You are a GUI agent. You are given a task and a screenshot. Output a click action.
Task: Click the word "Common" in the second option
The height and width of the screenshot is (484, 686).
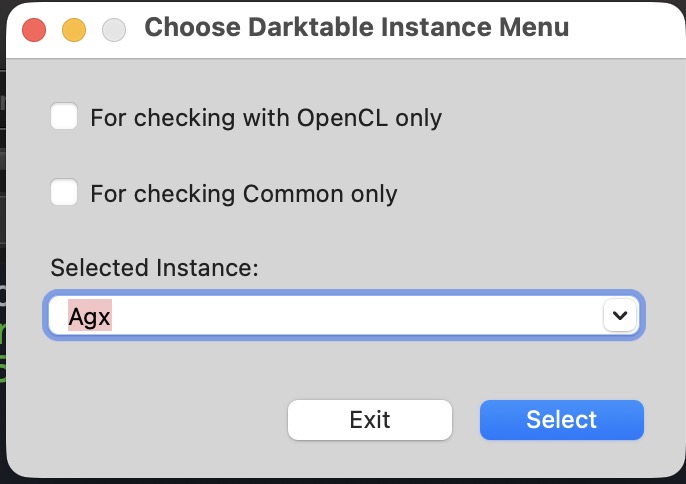coord(284,193)
